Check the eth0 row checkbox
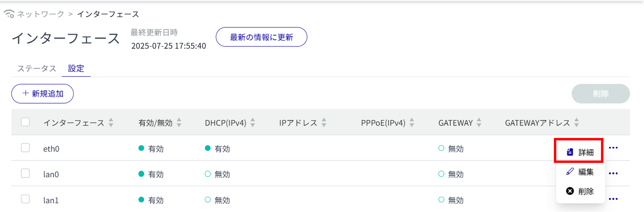Image resolution: width=644 pixels, height=212 pixels. point(25,148)
